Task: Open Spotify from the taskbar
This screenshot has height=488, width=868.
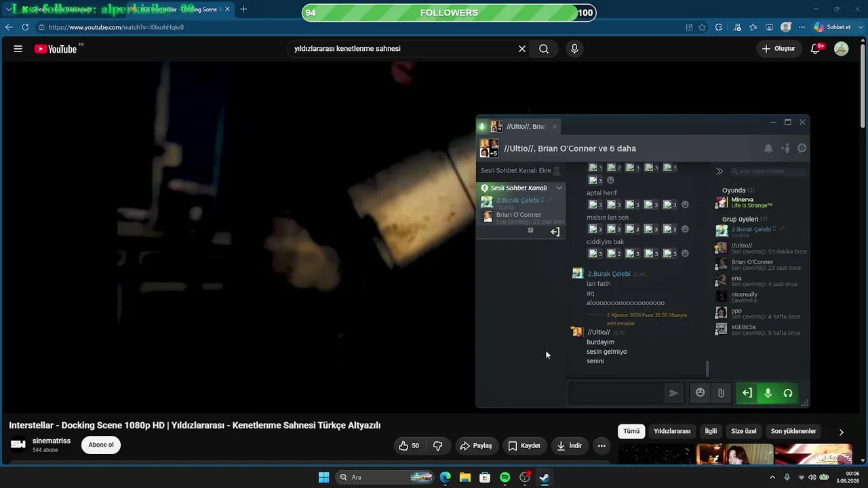Action: point(505,477)
